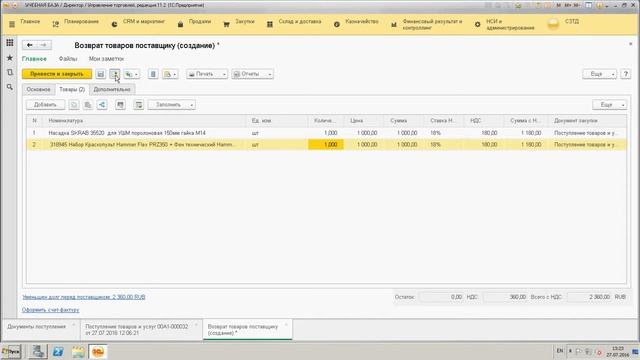This screenshot has width=640, height=360.
Task: Open the create-based-on dropdown icon
Action: [x=132, y=74]
